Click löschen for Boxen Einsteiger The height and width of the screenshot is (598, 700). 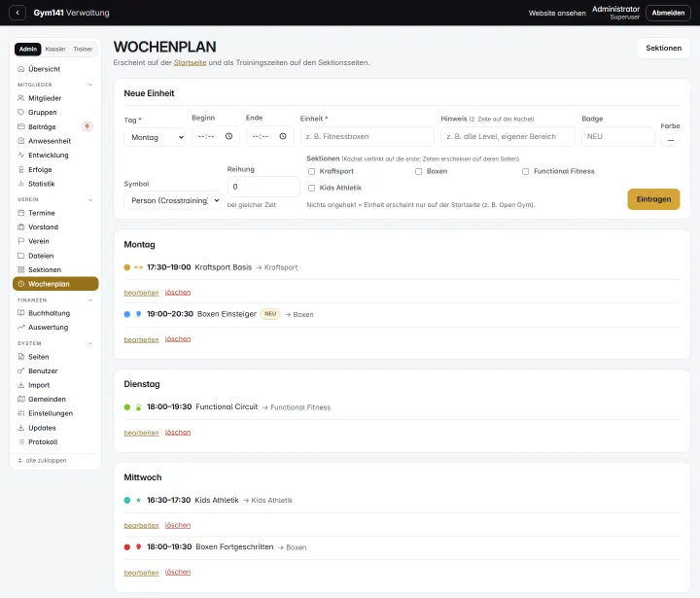pyautogui.click(x=178, y=339)
